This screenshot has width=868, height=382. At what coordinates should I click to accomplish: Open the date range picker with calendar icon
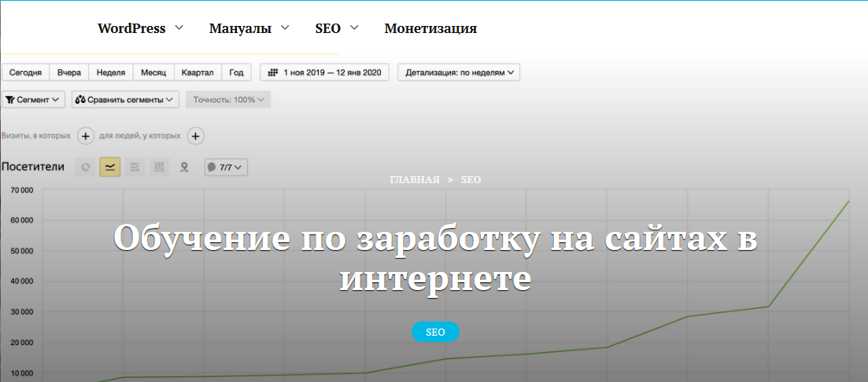click(324, 72)
